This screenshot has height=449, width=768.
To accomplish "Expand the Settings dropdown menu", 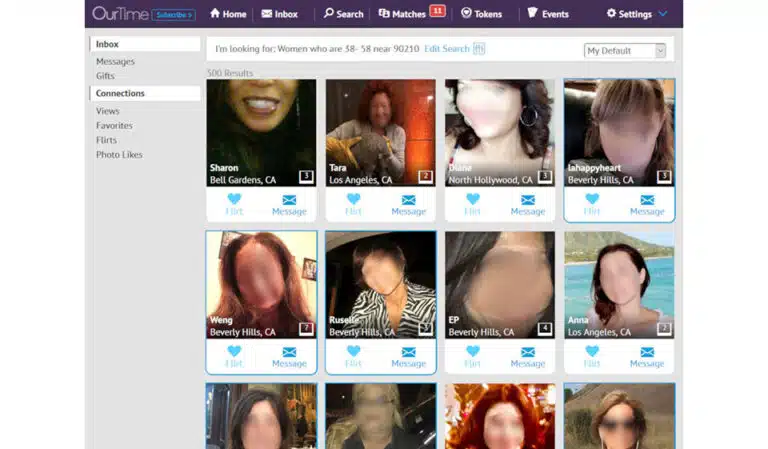I will pos(637,14).
